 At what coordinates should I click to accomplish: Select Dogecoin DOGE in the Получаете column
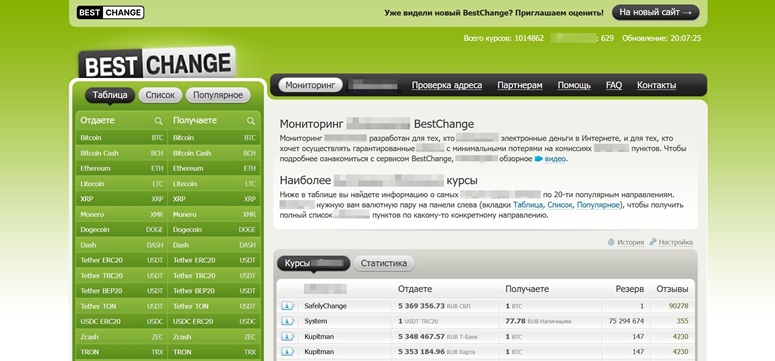[x=214, y=230]
